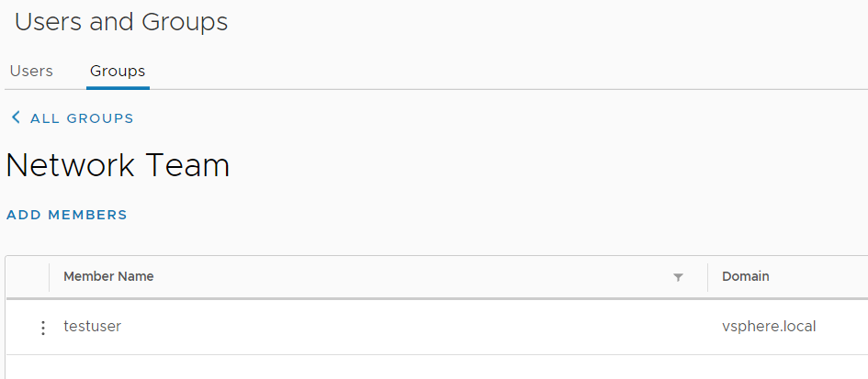Click empty space in the testuser row

coord(413,327)
